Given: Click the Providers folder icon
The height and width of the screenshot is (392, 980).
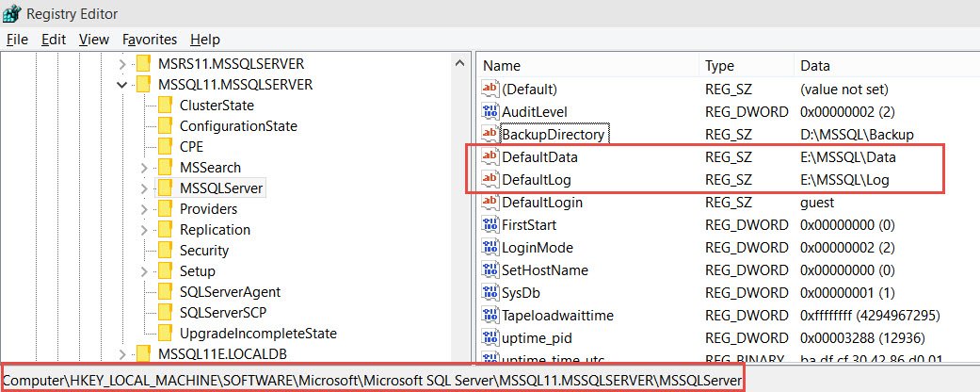Looking at the screenshot, I should point(165,209).
